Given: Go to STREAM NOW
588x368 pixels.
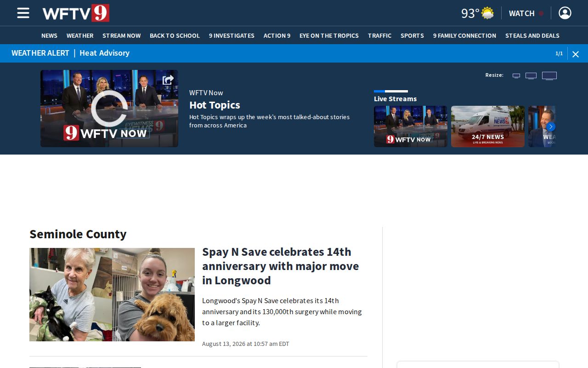Looking at the screenshot, I should coord(122,35).
